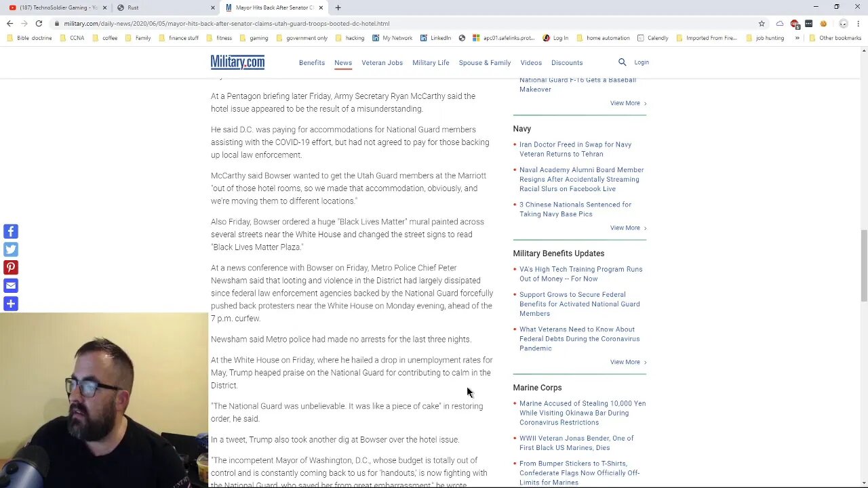
Task: View More under the Navy section
Action: 628,228
